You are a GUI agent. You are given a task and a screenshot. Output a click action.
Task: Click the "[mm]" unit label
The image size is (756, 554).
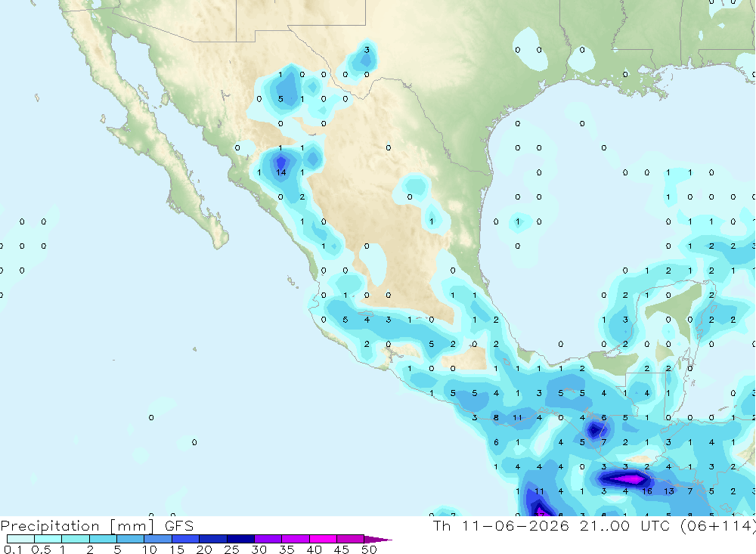[132, 525]
